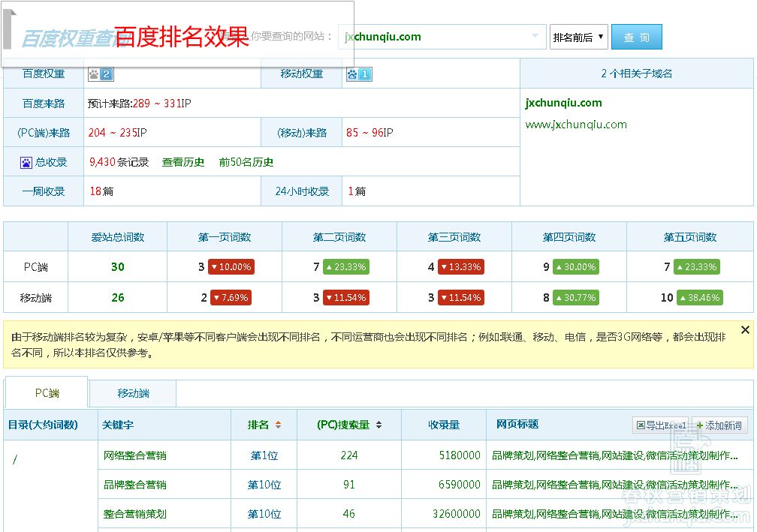Image resolution: width=757 pixels, height=532 pixels.
Task: Click the page title in the 品牌整合营销 row
Action: (x=614, y=485)
